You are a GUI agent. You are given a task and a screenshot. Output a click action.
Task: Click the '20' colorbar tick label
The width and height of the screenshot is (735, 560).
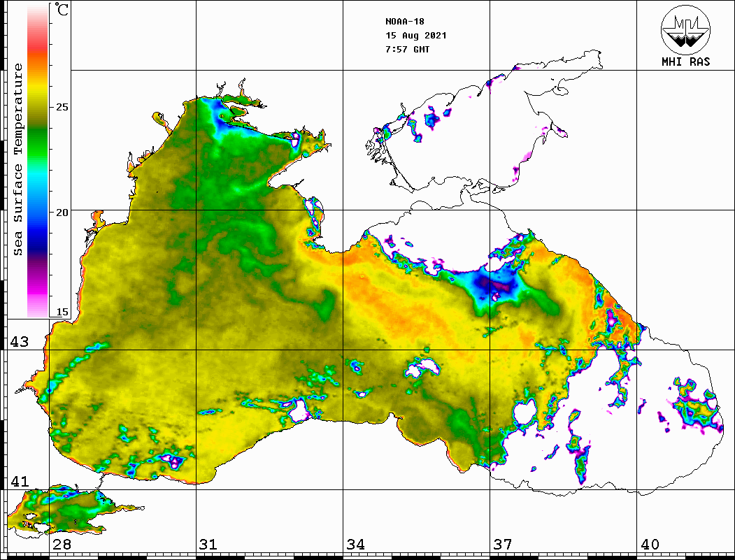pos(62,213)
